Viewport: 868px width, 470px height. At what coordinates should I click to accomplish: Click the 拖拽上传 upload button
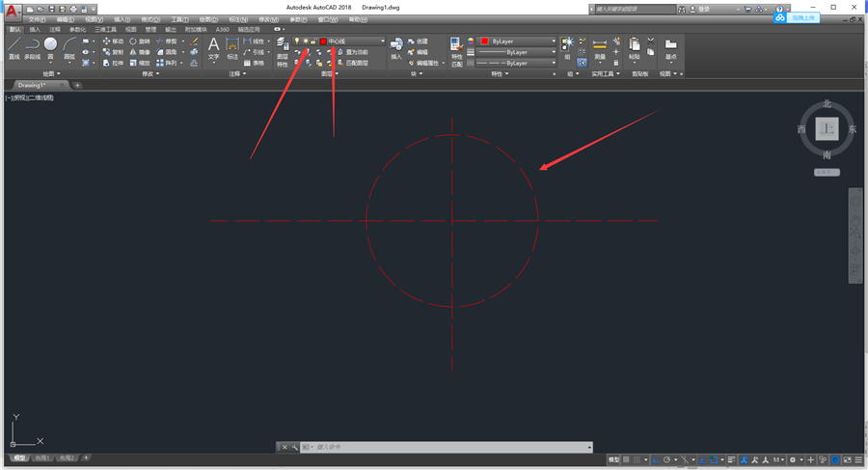(x=797, y=17)
